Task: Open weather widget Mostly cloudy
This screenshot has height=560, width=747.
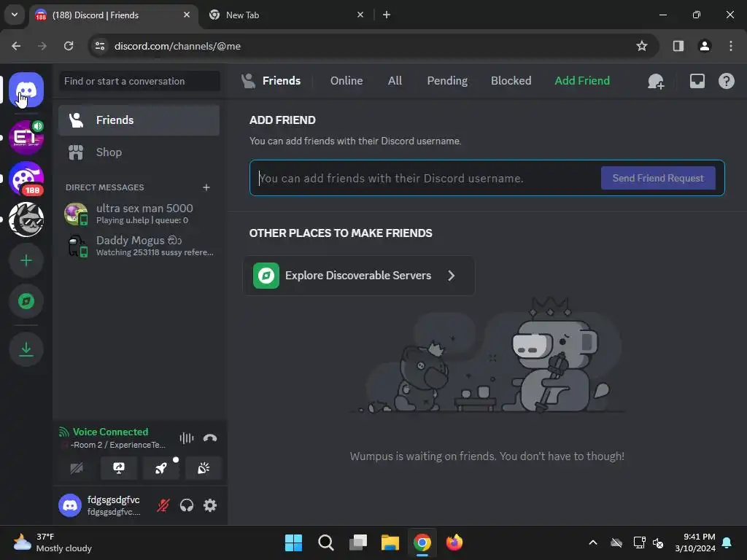Action: pos(53,542)
